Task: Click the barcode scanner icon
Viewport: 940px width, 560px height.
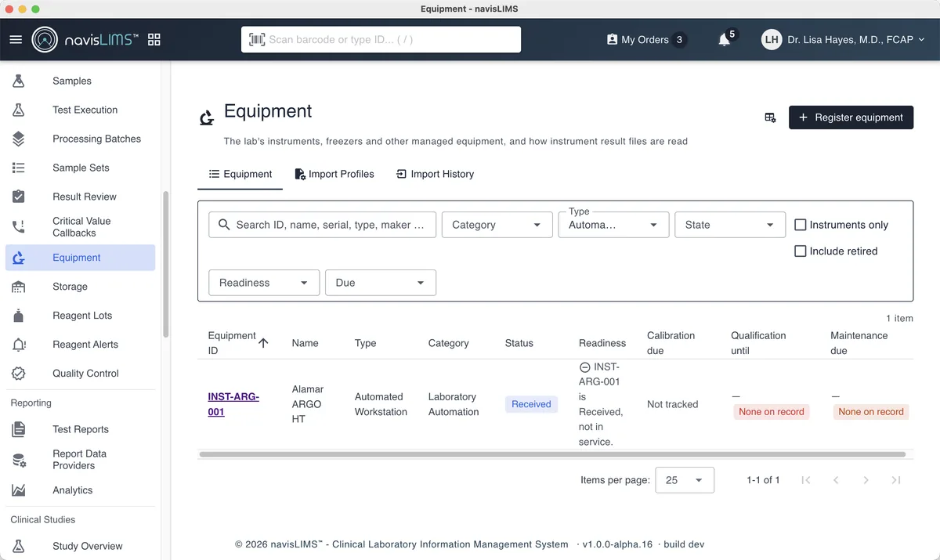Action: tap(257, 39)
